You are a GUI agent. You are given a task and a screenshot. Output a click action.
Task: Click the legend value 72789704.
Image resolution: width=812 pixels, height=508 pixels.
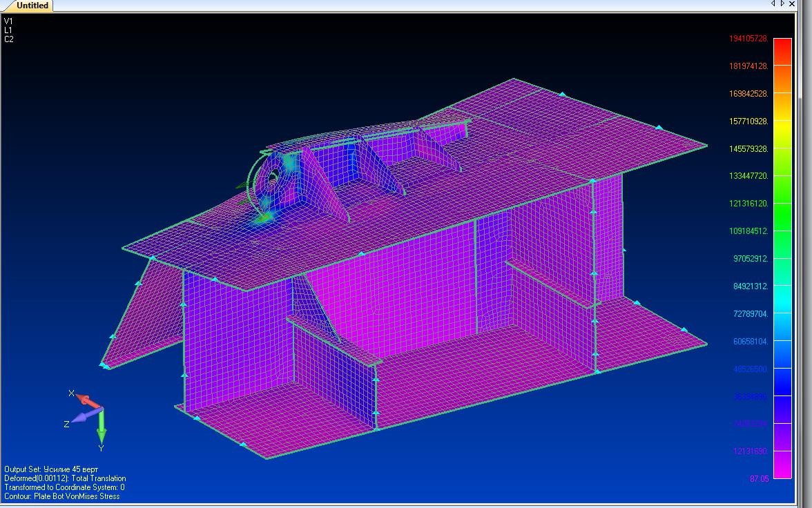[751, 314]
